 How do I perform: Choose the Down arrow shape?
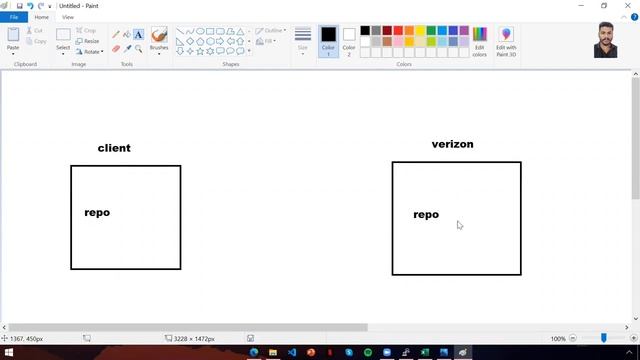point(180,51)
